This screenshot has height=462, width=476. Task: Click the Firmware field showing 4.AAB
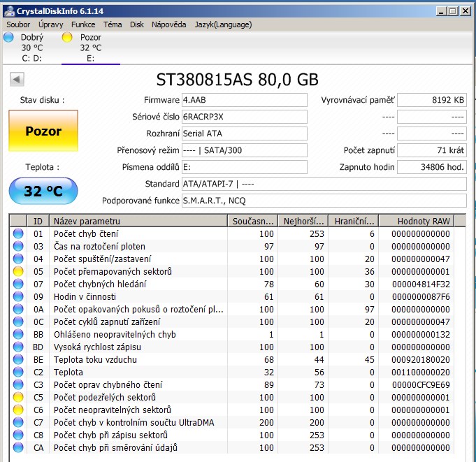243,100
